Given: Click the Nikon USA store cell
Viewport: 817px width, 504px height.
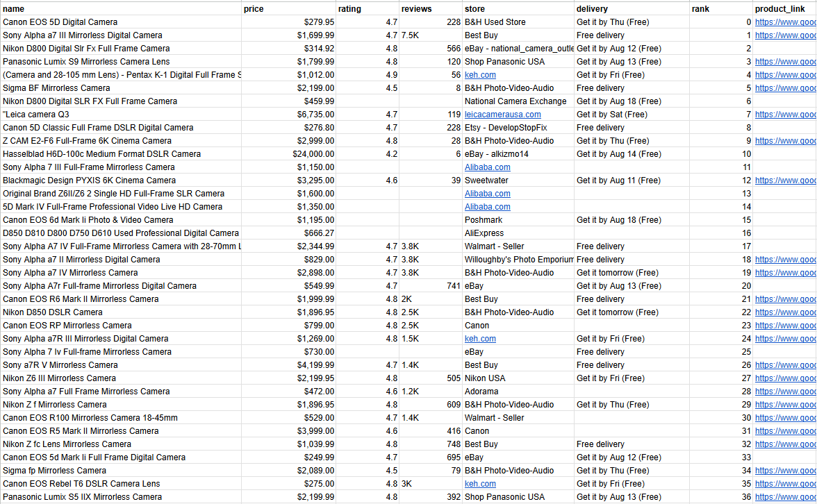Looking at the screenshot, I should [x=518, y=378].
